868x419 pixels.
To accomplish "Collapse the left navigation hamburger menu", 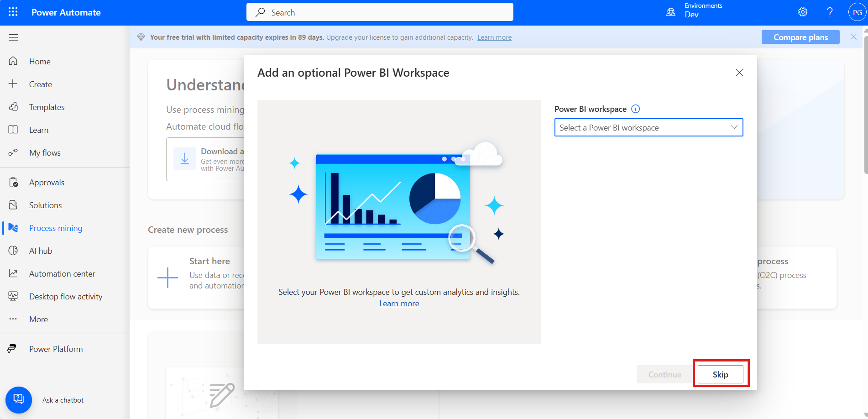I will click(13, 37).
